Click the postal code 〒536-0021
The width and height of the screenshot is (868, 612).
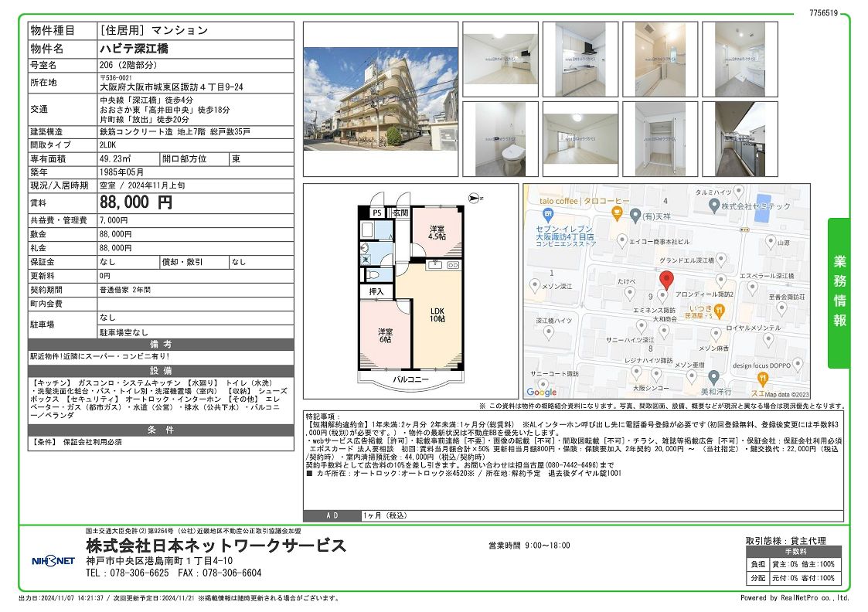click(116, 78)
